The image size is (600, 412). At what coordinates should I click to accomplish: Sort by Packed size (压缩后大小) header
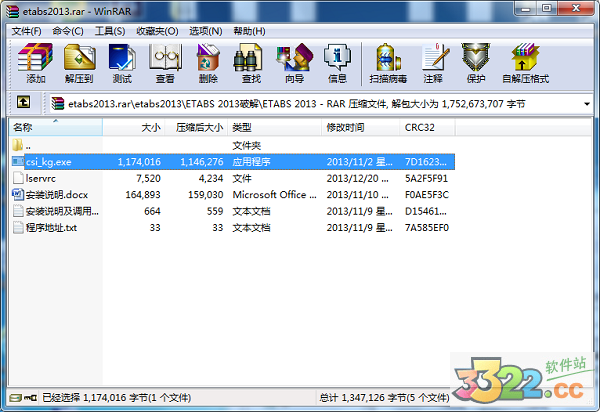196,127
